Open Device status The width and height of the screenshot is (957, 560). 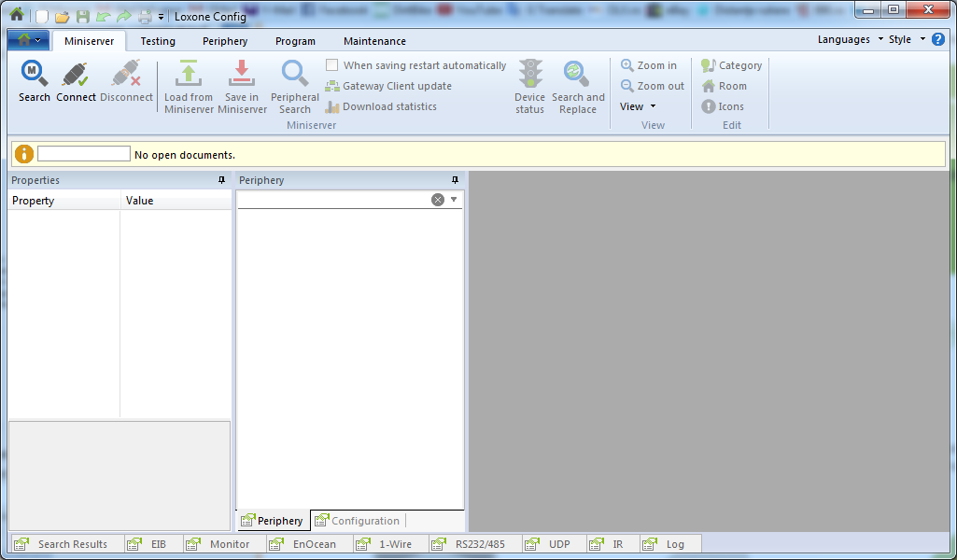(x=529, y=84)
